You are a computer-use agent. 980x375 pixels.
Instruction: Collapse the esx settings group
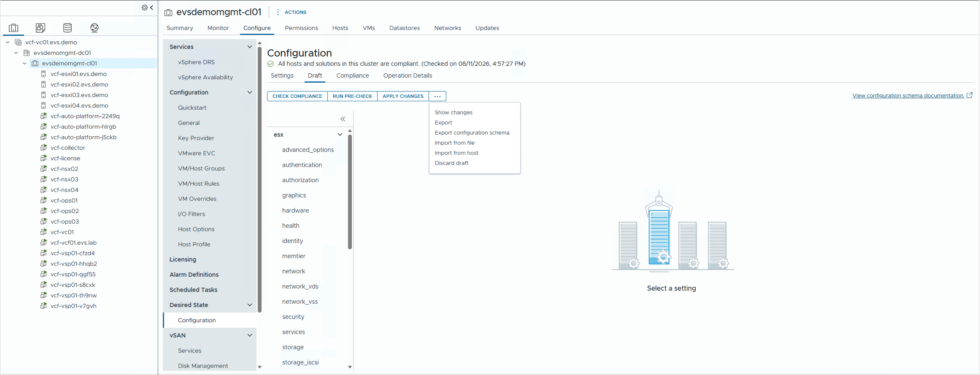point(340,135)
